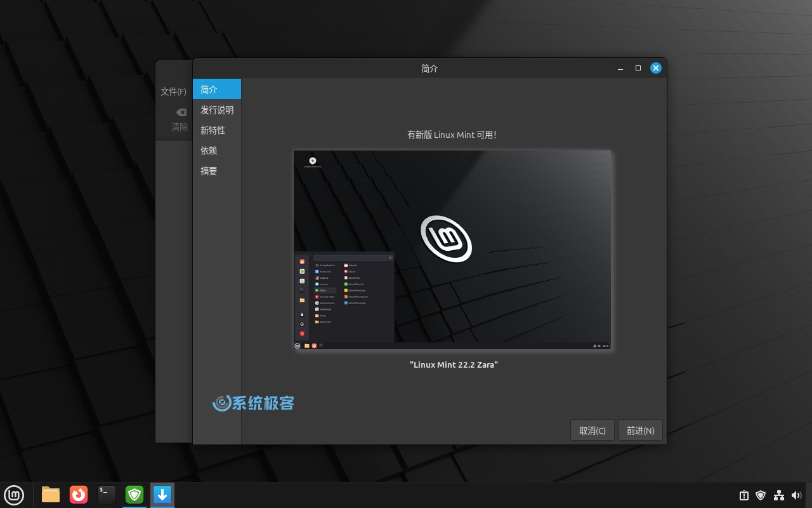Select the 简介 page in the sidebar

(x=217, y=90)
